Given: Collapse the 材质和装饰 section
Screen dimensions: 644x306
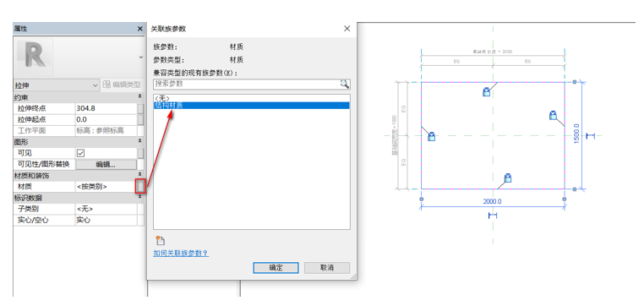Looking at the screenshot, I should 139,175.
